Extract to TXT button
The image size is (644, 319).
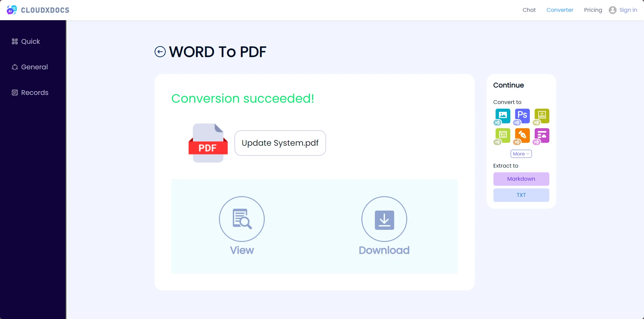(521, 195)
